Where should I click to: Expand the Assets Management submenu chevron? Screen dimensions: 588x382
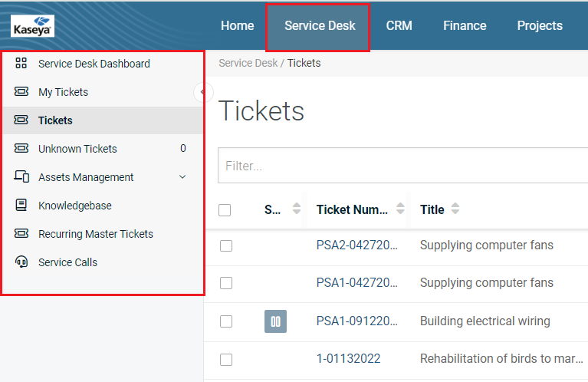(182, 177)
